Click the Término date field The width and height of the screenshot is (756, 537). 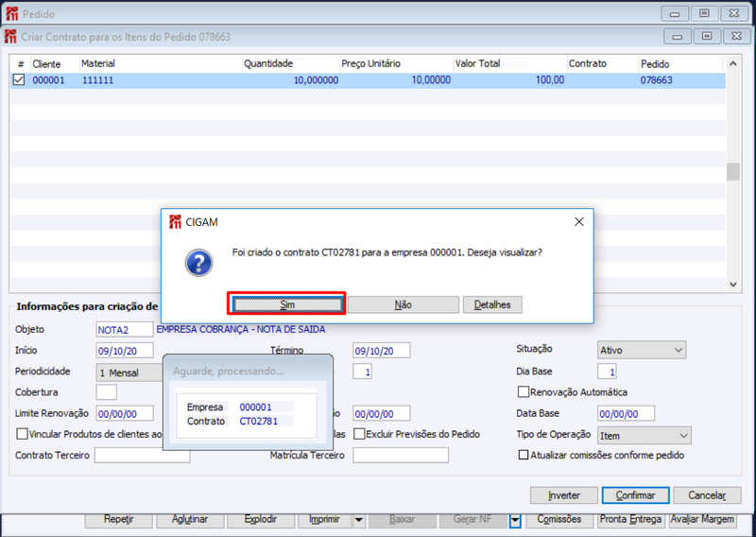382,351
